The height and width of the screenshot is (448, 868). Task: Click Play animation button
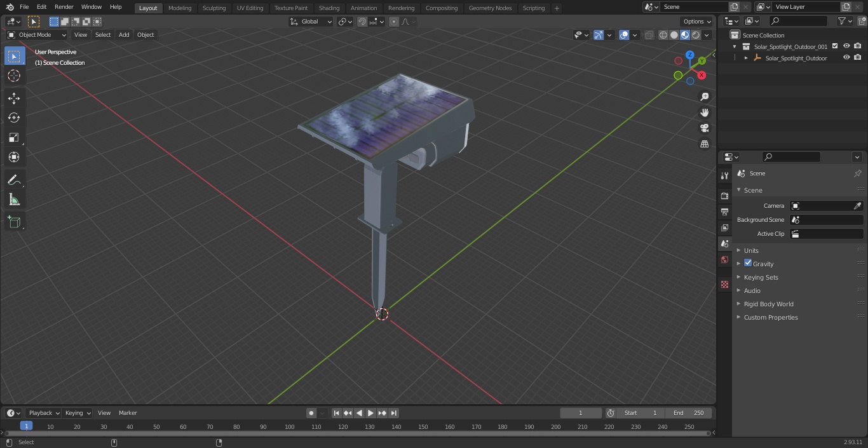click(x=370, y=413)
